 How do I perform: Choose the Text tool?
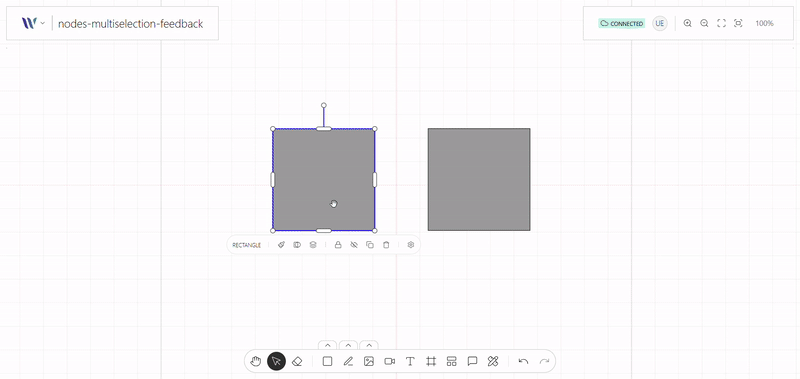pos(410,361)
